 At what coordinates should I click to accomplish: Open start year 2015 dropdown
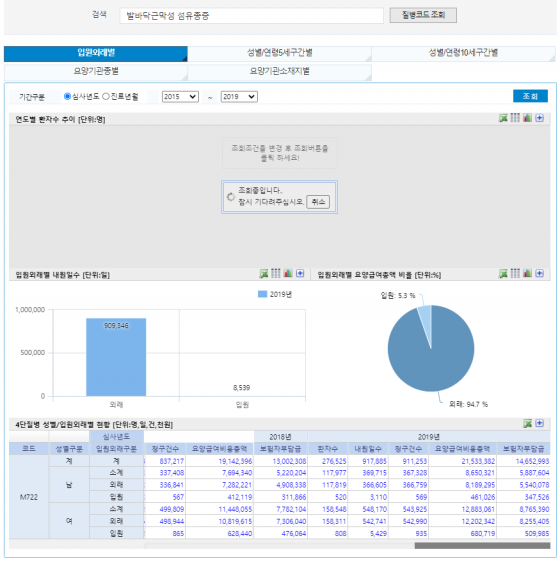pos(180,97)
